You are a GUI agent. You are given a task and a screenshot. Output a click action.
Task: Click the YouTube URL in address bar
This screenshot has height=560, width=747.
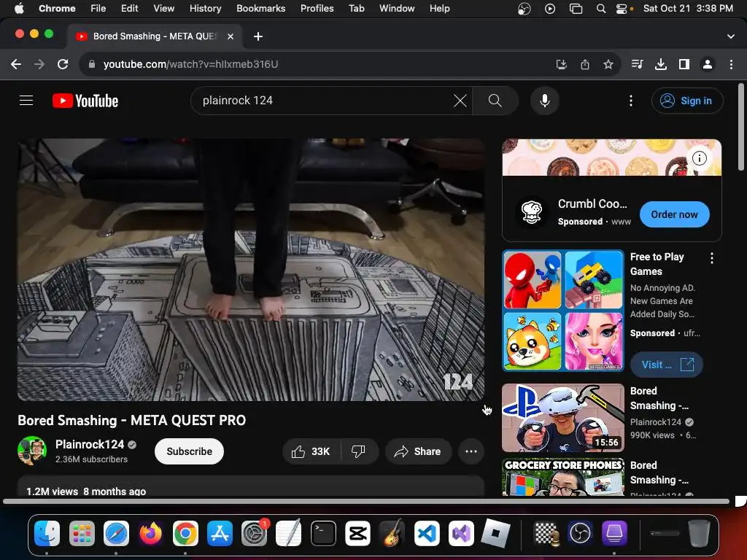pos(190,64)
